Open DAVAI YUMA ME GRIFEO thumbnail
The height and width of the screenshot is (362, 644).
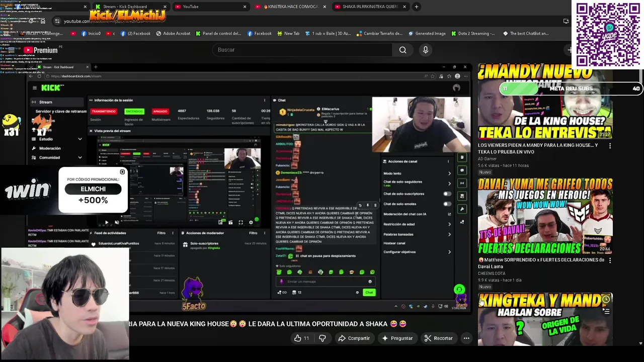click(545, 216)
